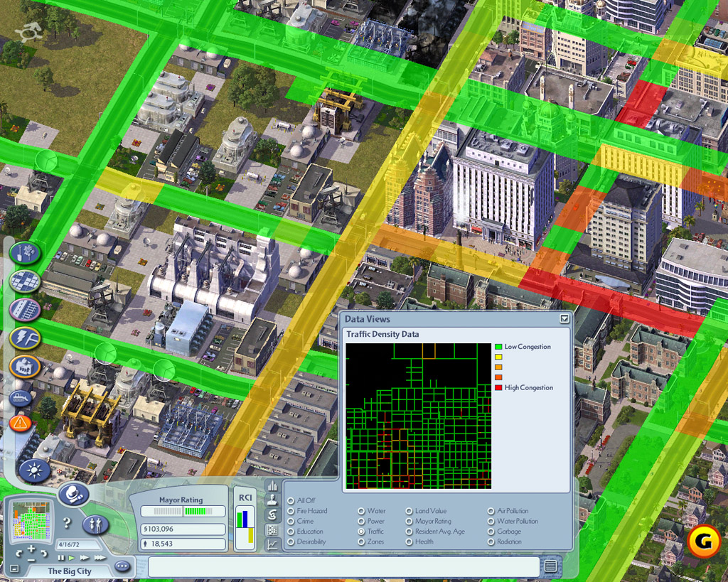Open the options ellipsis button
Screen dimensions: 728x582
coord(122,566)
